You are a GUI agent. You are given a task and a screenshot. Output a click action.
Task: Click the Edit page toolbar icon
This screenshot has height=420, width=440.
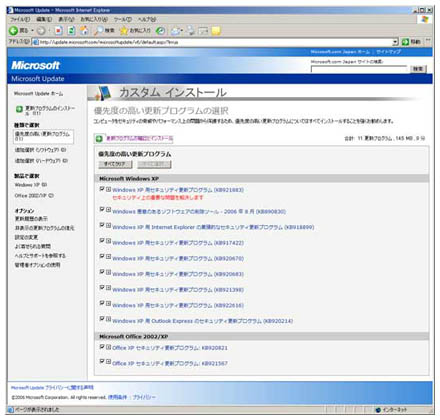(203, 31)
